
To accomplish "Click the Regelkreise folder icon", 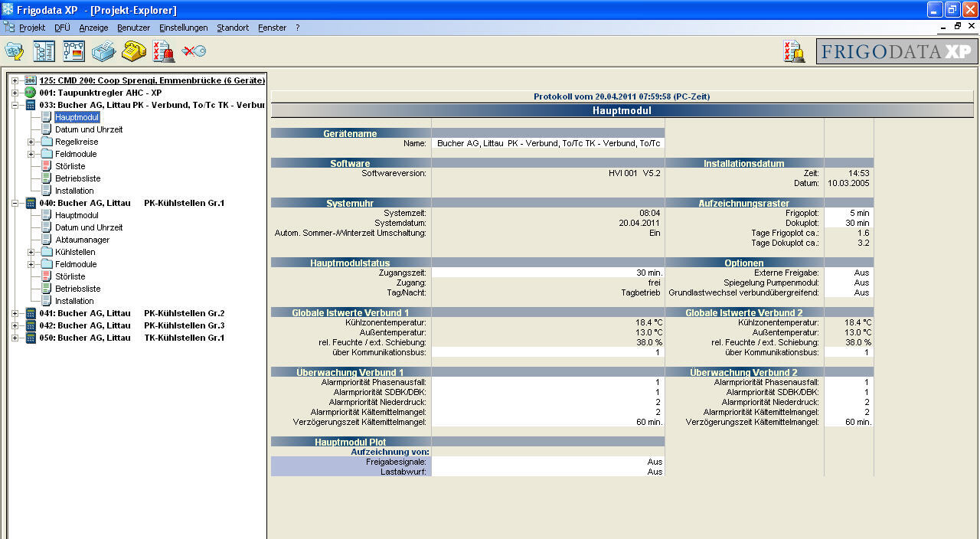I will click(x=46, y=142).
